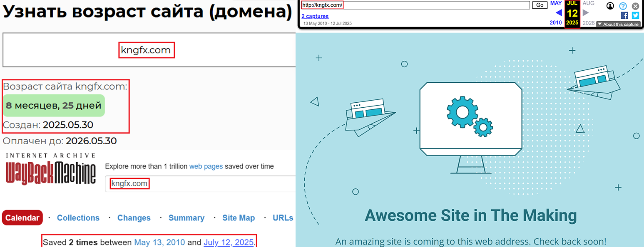
Task: Click the gray next capture arrow
Action: pos(586,12)
